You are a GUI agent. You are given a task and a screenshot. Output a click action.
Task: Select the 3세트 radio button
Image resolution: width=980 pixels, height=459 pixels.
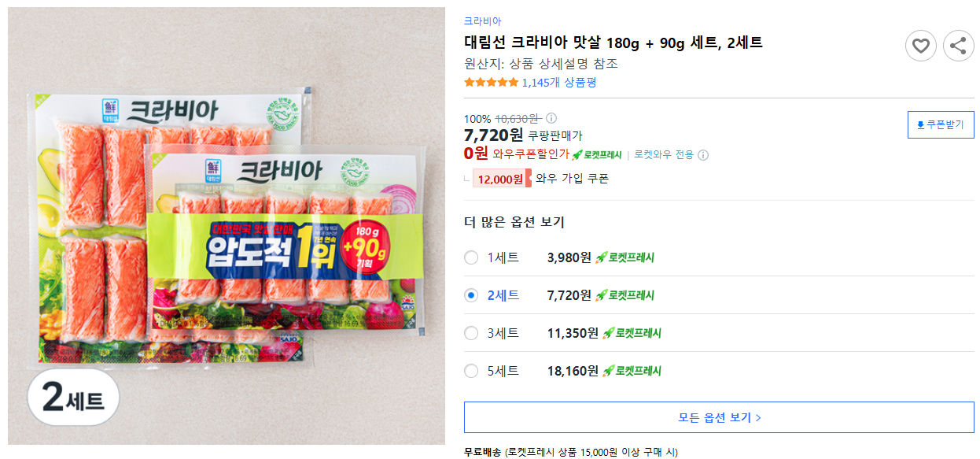coord(472,332)
